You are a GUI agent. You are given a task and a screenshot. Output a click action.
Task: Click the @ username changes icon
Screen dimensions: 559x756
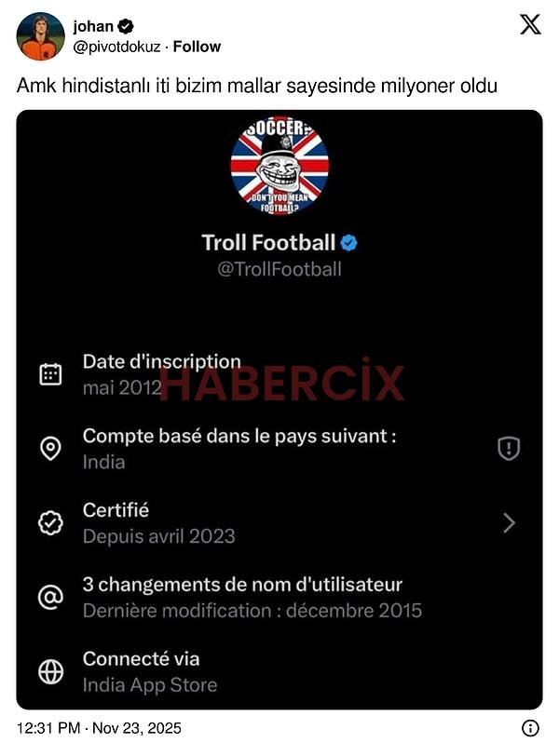pyautogui.click(x=50, y=598)
